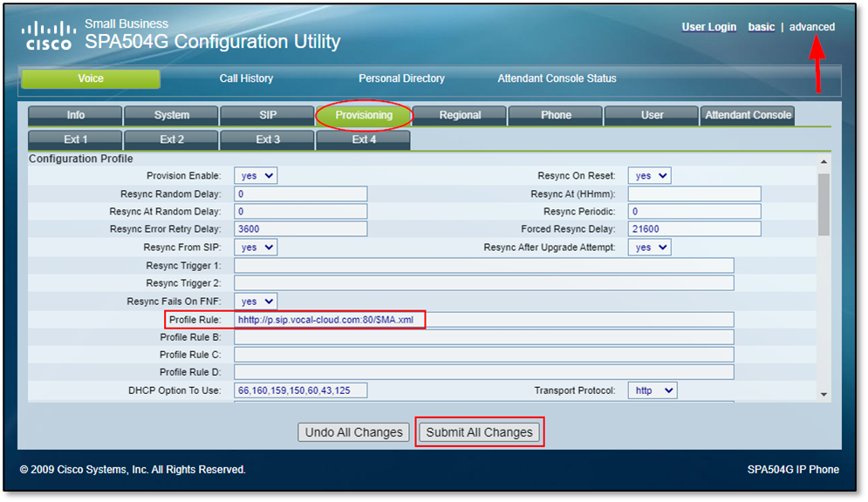Expand the Resync On Reset dropdown
This screenshot has height=502, width=868.
(649, 176)
